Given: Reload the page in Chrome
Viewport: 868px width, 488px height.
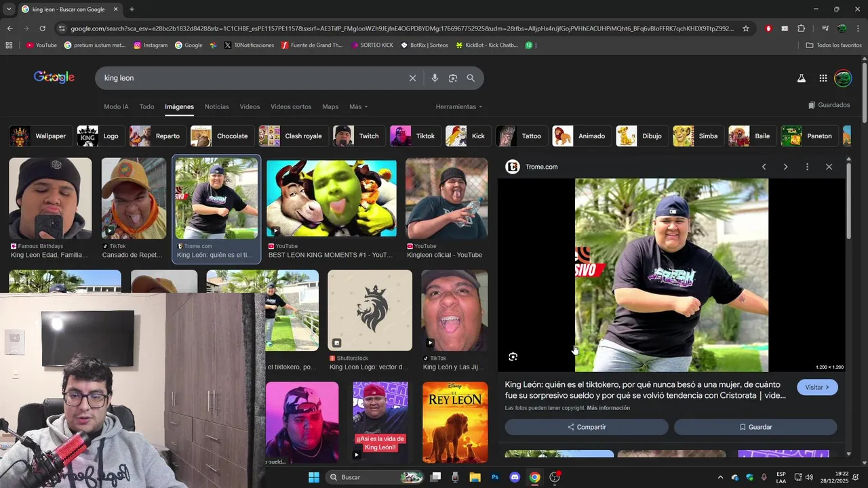Looking at the screenshot, I should 42,28.
